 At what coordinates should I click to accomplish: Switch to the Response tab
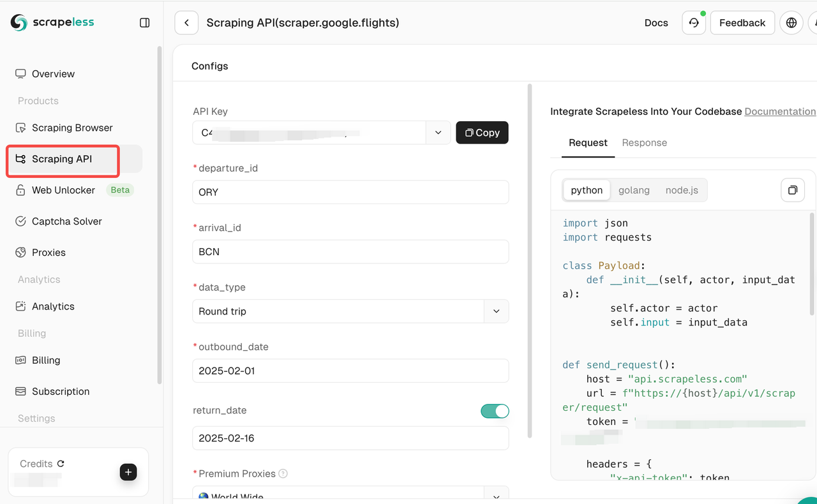click(x=645, y=143)
